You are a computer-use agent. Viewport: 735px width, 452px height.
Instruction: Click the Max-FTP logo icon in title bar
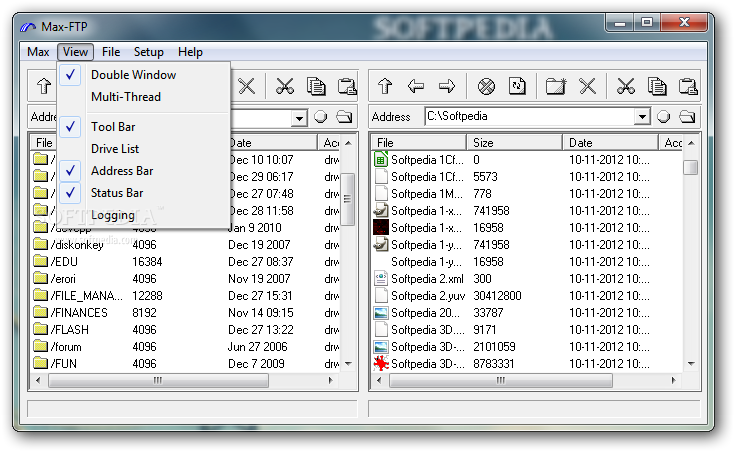(28, 27)
